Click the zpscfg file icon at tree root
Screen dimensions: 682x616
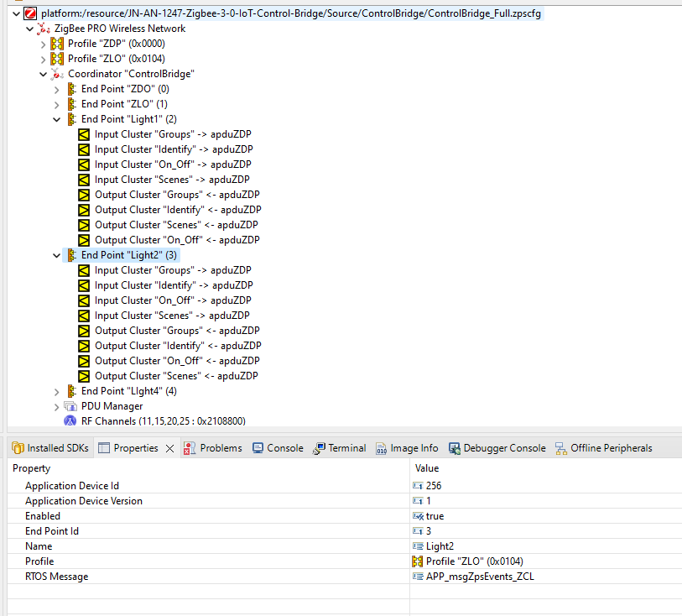pos(30,13)
